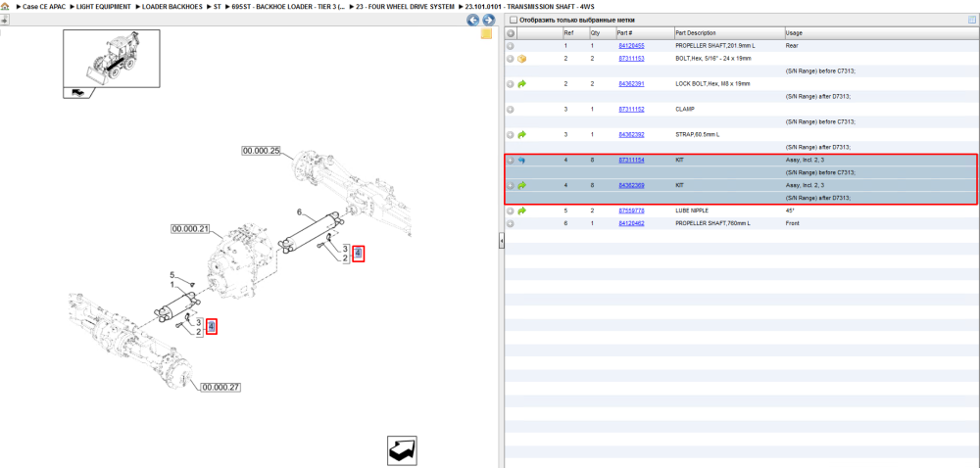The width and height of the screenshot is (980, 468).
Task: Click the backhoe loader thumbnail image
Action: point(112,60)
